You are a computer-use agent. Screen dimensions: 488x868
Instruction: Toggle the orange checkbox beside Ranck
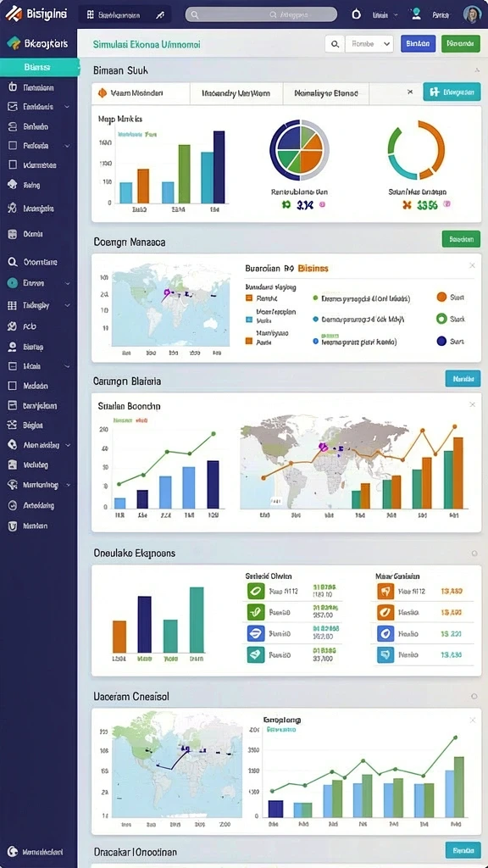tap(249, 298)
